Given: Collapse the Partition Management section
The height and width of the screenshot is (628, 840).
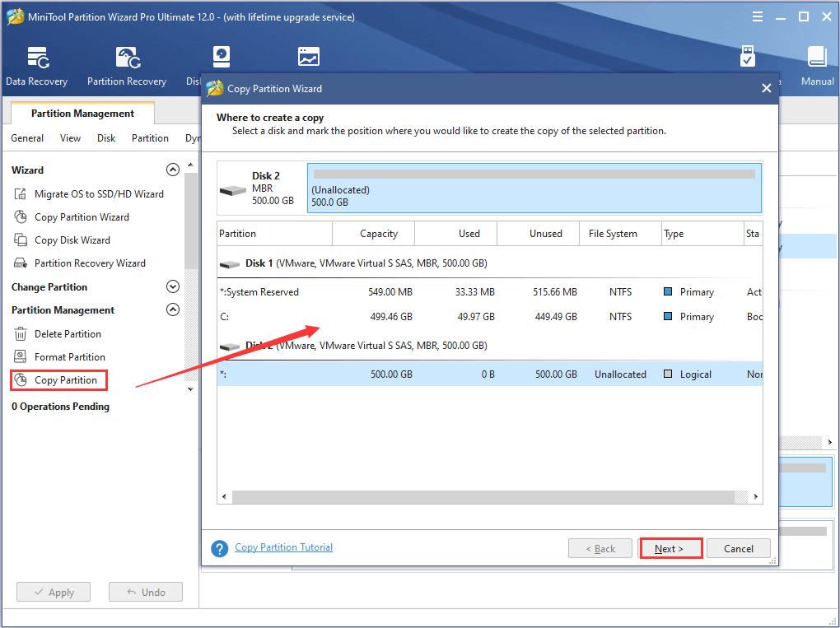Looking at the screenshot, I should click(173, 309).
